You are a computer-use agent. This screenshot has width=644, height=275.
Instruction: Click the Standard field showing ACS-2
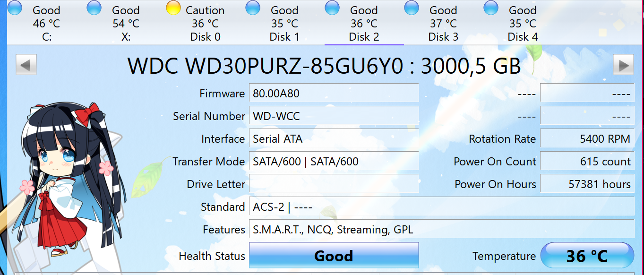(x=442, y=206)
